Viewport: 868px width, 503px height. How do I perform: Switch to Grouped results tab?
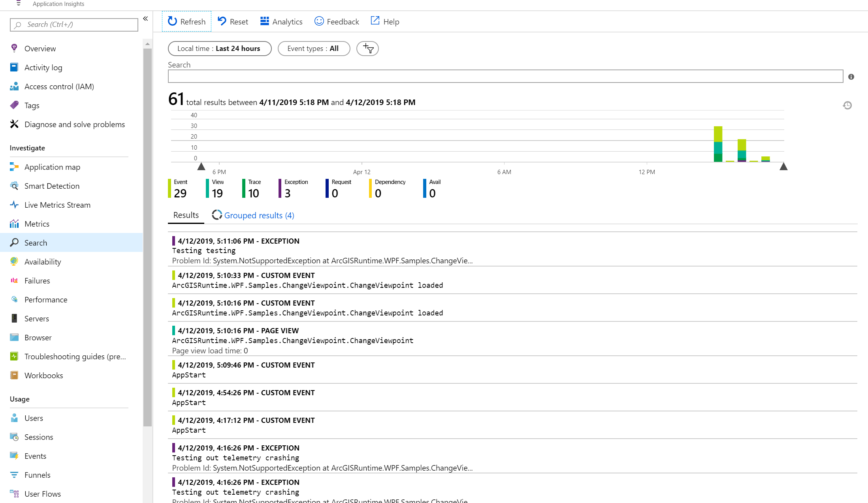(x=258, y=216)
